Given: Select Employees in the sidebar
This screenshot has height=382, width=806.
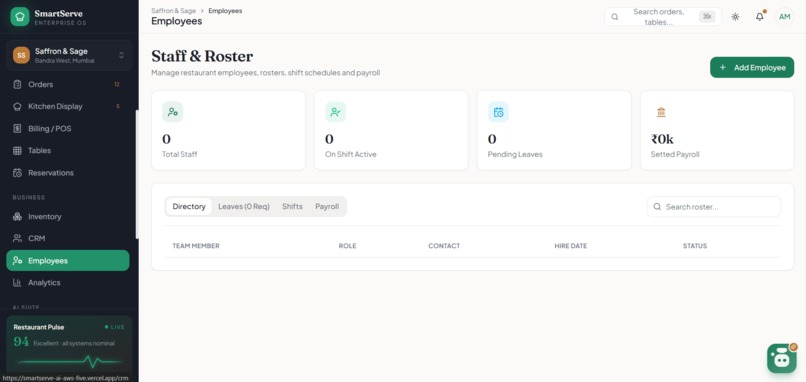Looking at the screenshot, I should (68, 261).
